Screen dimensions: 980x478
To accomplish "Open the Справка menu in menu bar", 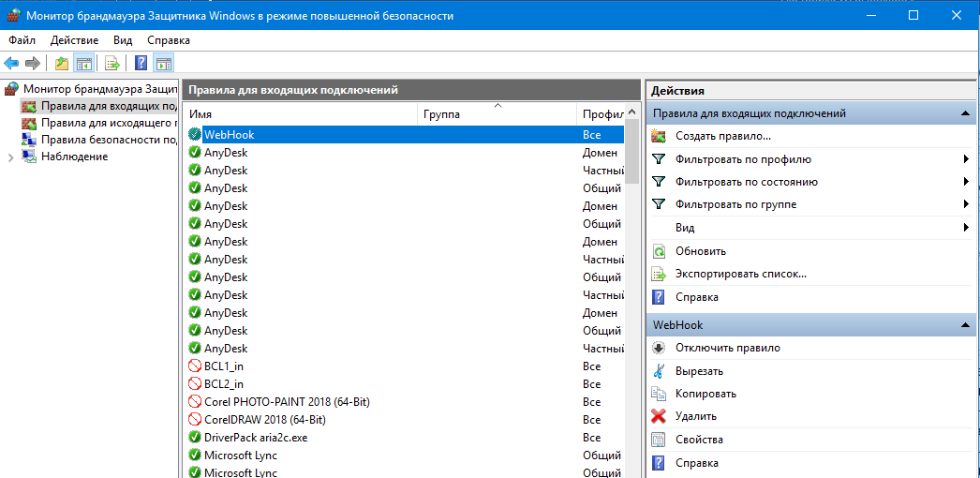I will 169,40.
